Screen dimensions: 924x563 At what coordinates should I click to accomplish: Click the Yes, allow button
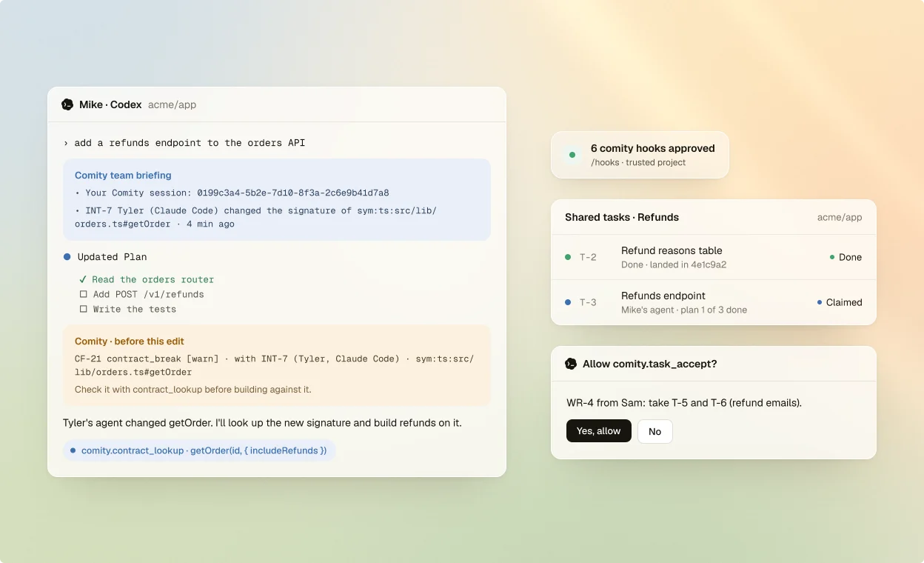pos(599,431)
